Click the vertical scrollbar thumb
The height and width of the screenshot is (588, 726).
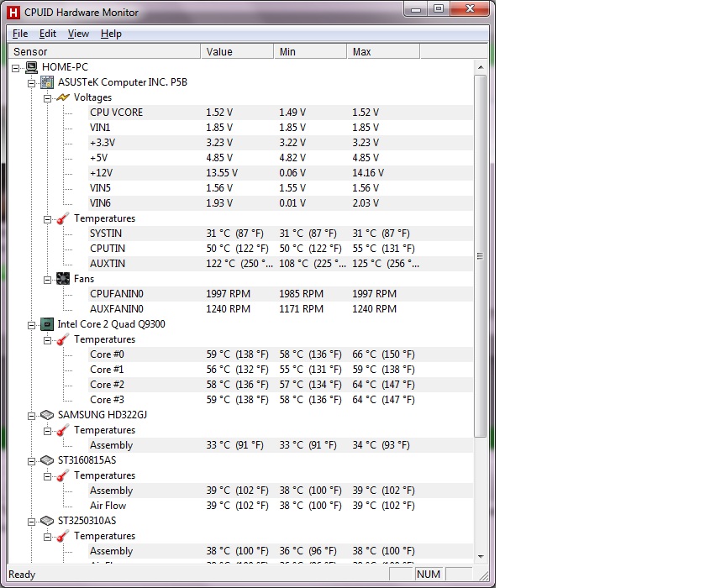(x=481, y=256)
